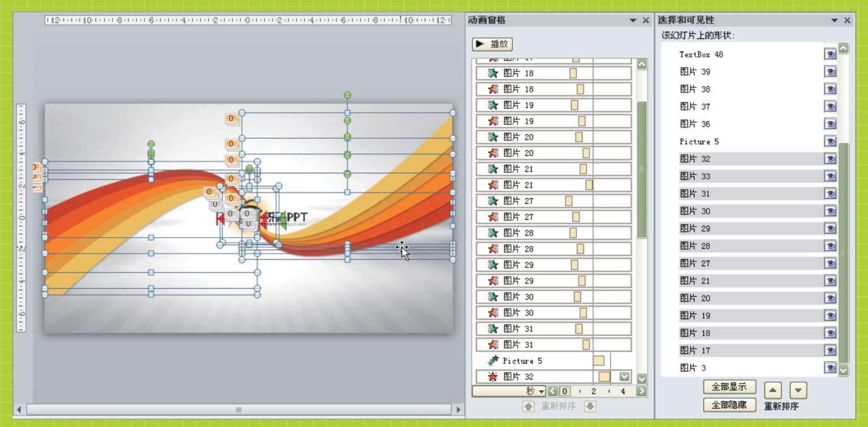
Task: Click the animation move up reorder arrow
Action: (528, 406)
